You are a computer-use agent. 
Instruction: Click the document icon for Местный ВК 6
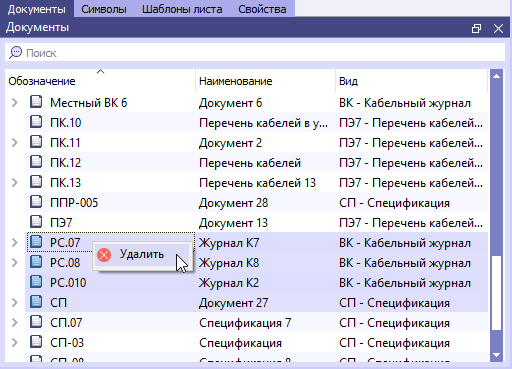pyautogui.click(x=36, y=102)
